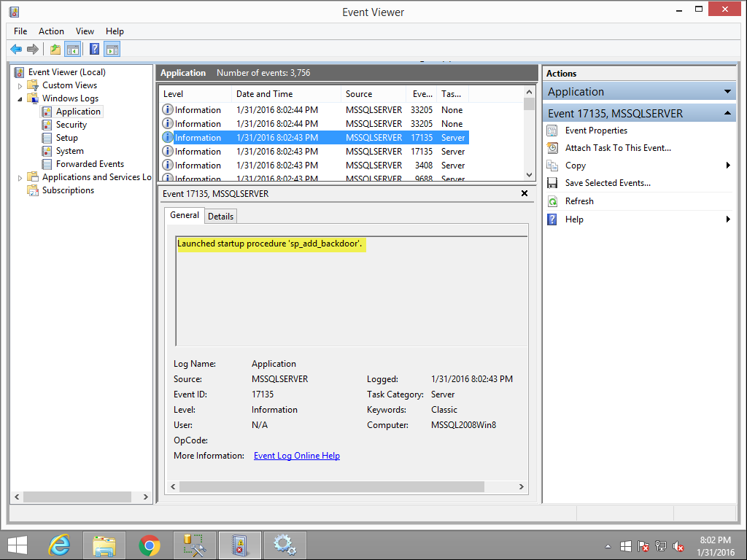Click the Refresh action label

click(579, 201)
